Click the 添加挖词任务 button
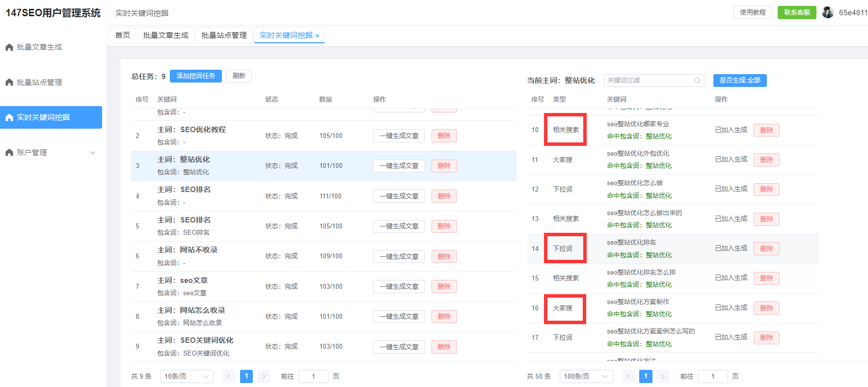868x387 pixels. coord(195,76)
